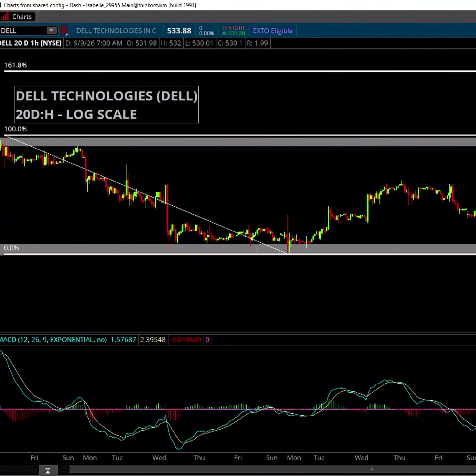Click the close value C: 530.1
This screenshot has width=476, height=476.
click(230, 43)
